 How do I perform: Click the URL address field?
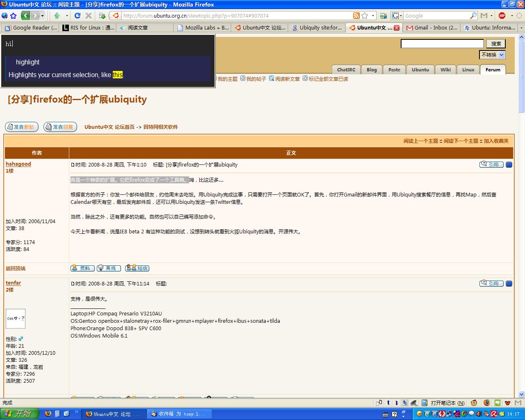[236, 16]
